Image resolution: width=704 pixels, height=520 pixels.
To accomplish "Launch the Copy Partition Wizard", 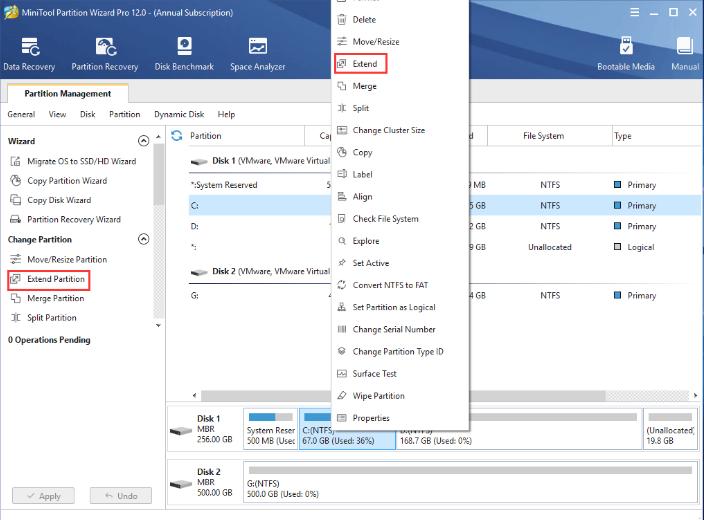I will [x=59, y=181].
